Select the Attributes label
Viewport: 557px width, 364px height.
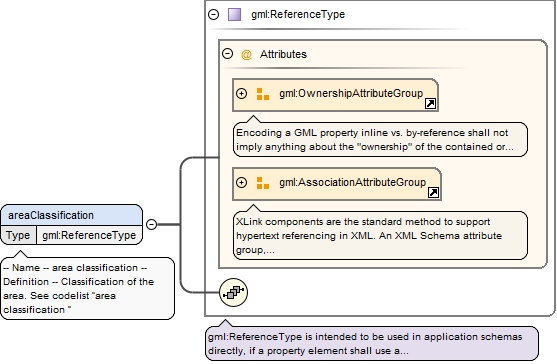[x=283, y=54]
